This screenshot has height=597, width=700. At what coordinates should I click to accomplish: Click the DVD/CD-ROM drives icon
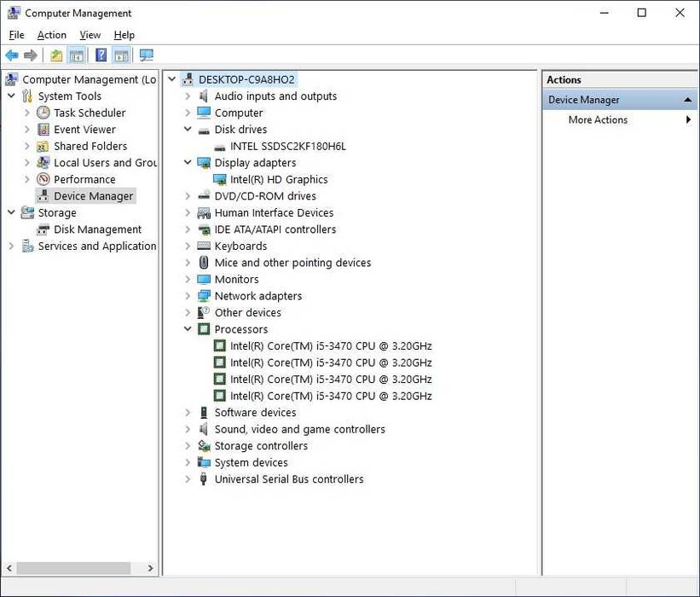pos(204,195)
